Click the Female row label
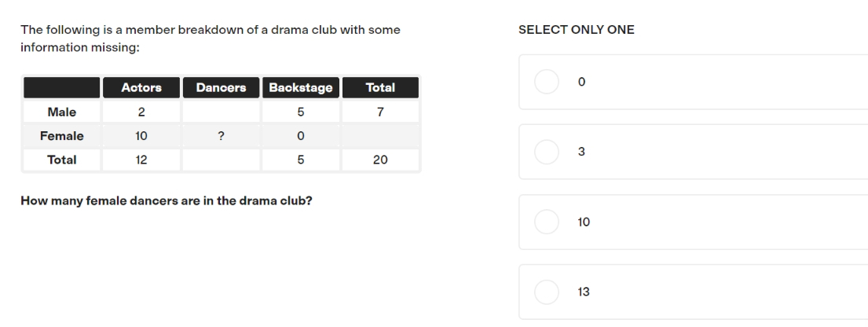 tap(61, 136)
